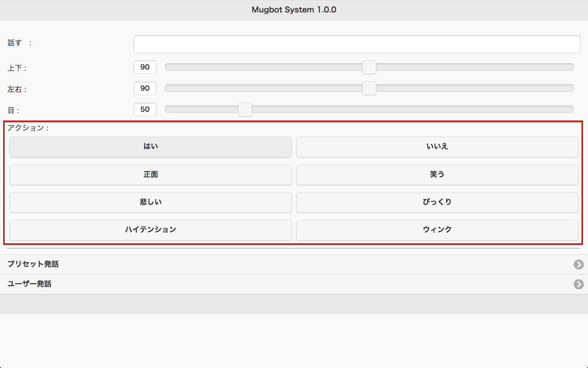The height and width of the screenshot is (368, 588).
Task: Click the 上下 slider handle
Action: click(369, 67)
